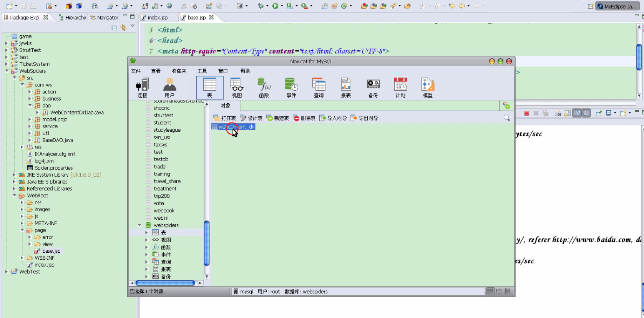Toggle Navicat list view mode icon
The image size is (644, 318).
490,291
